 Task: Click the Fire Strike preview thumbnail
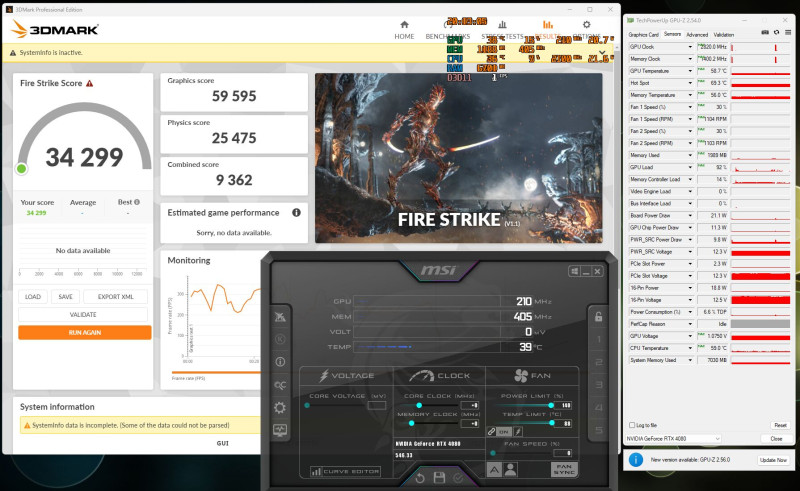coord(459,158)
